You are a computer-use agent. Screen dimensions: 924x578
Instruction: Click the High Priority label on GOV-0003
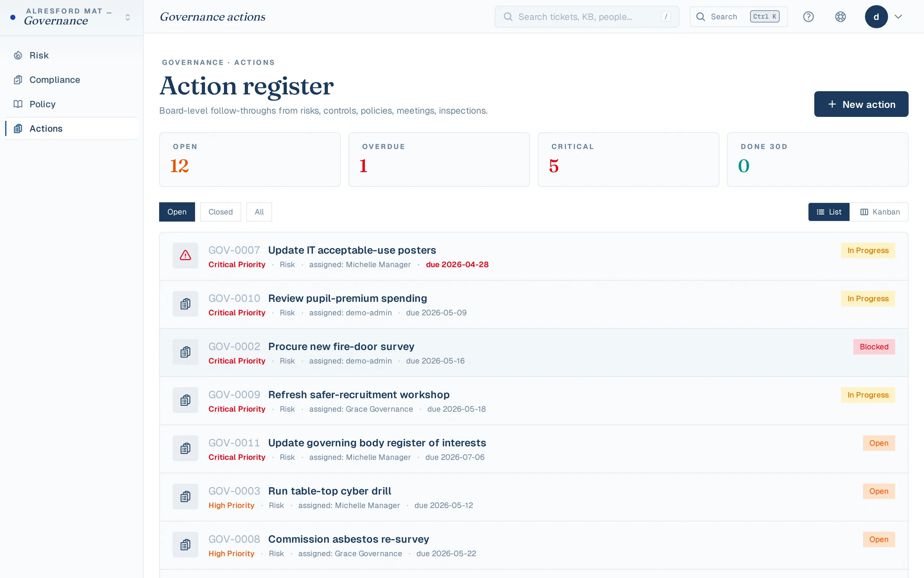point(231,505)
